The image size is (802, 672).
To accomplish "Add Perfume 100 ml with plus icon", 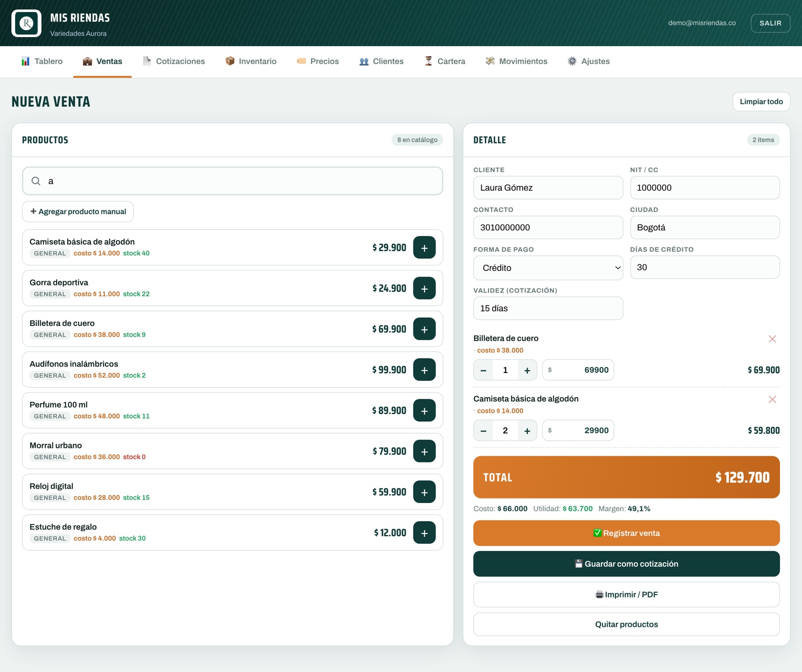I will 424,410.
